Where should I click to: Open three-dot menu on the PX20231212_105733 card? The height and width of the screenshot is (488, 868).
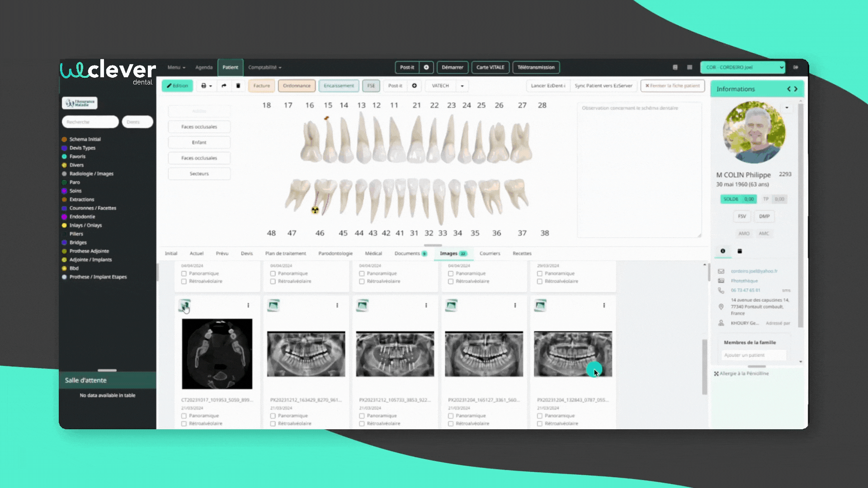pyautogui.click(x=426, y=305)
